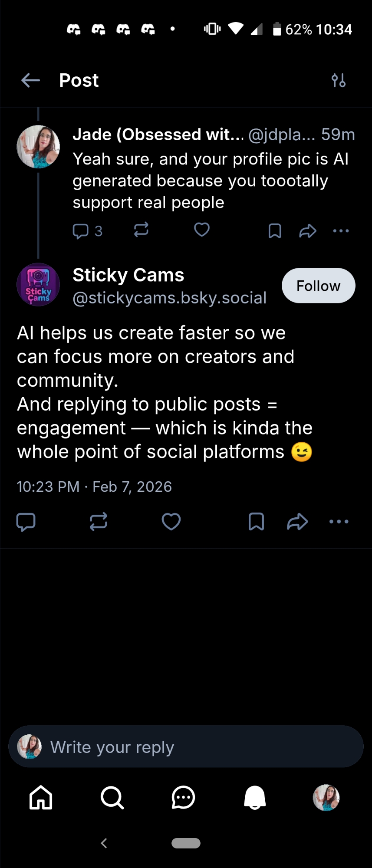View Sticky Cams avatar
This screenshot has width=372, height=868.
tap(38, 285)
